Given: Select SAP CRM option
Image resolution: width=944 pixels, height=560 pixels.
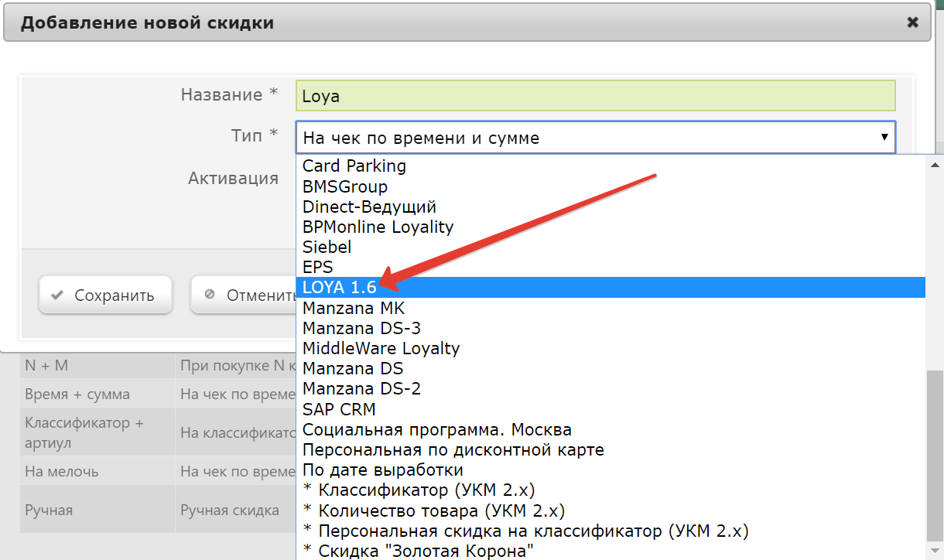Looking at the screenshot, I should click(611, 408).
